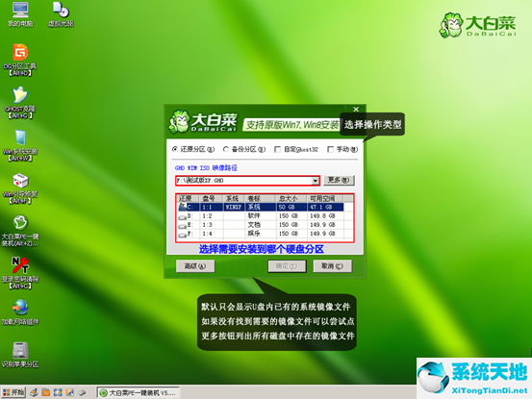Open Win boot repair (Alt+F) icon
The width and height of the screenshot is (532, 399).
(x=20, y=188)
